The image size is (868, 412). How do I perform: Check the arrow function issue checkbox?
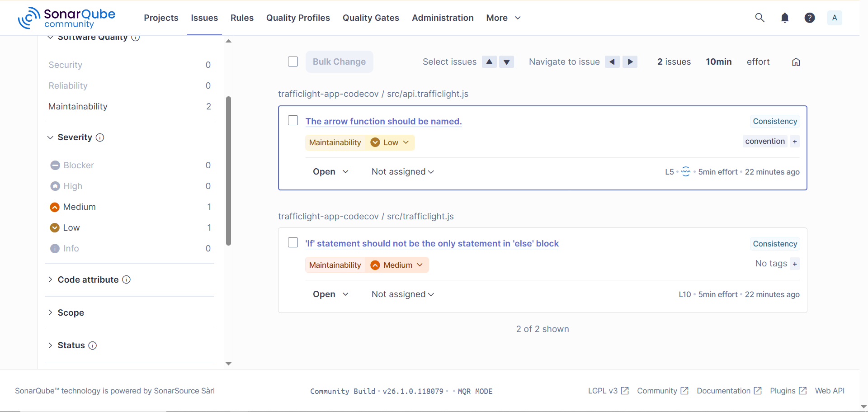[x=293, y=120]
